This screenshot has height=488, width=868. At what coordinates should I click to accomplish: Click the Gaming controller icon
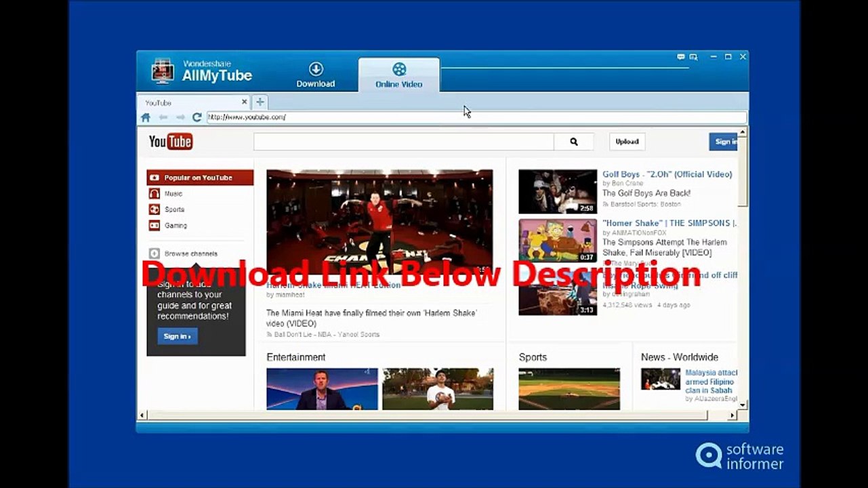click(x=154, y=226)
